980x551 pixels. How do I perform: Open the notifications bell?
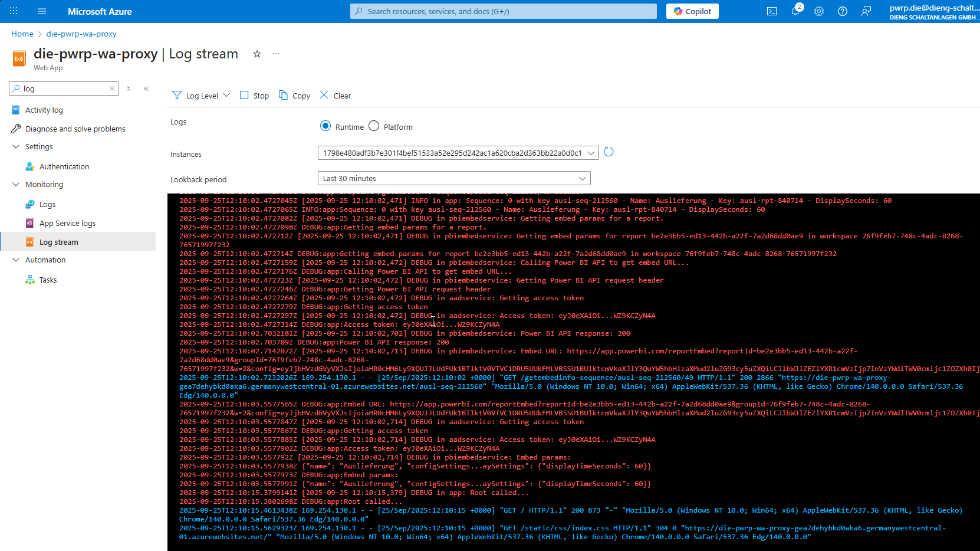point(795,11)
